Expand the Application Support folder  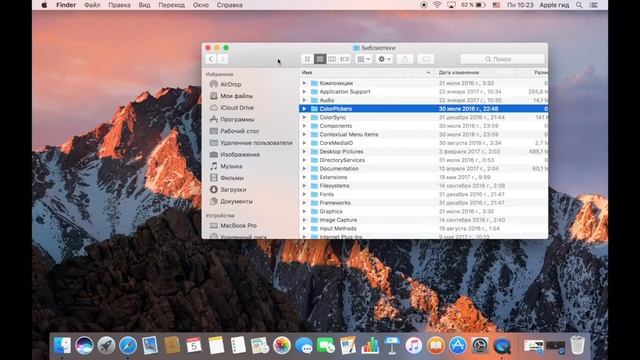[304, 92]
